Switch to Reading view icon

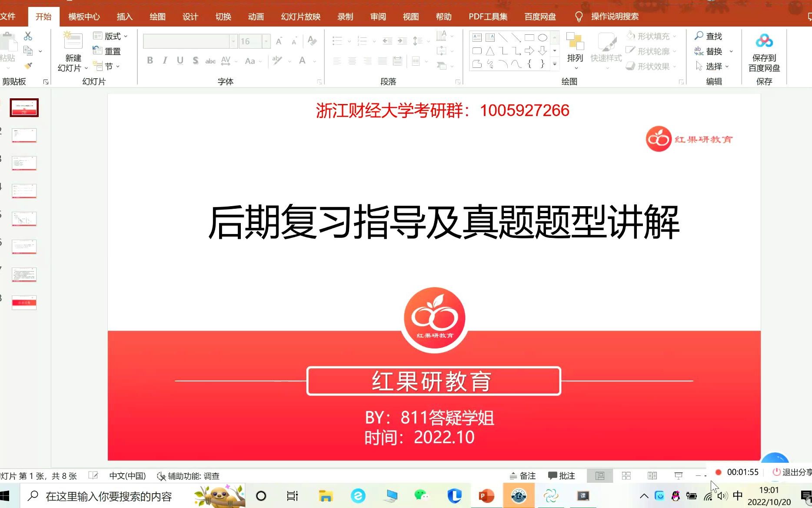tap(652, 476)
